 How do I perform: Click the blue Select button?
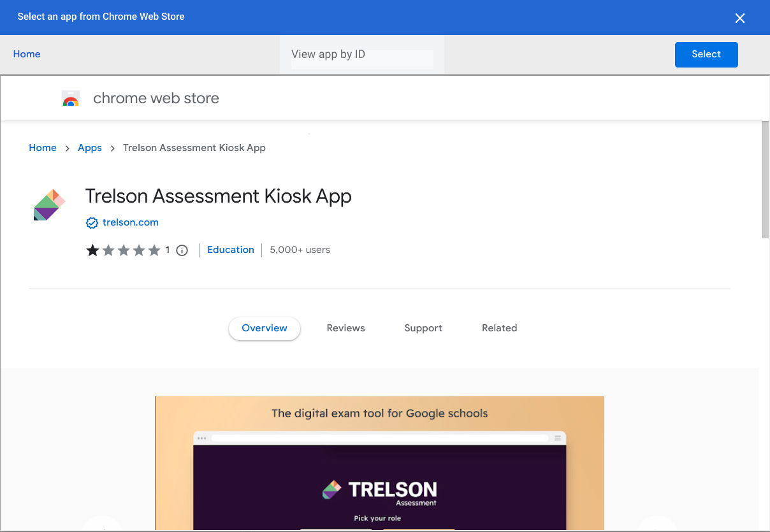click(706, 55)
